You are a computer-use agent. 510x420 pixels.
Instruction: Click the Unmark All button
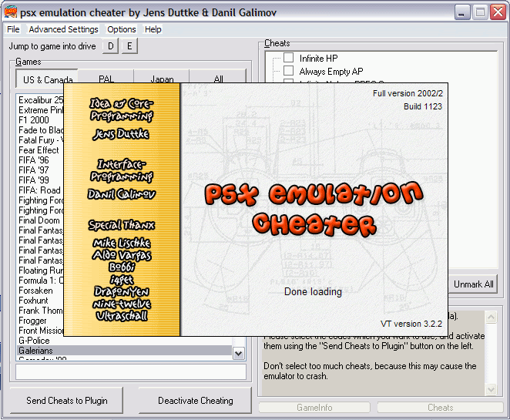click(x=473, y=284)
